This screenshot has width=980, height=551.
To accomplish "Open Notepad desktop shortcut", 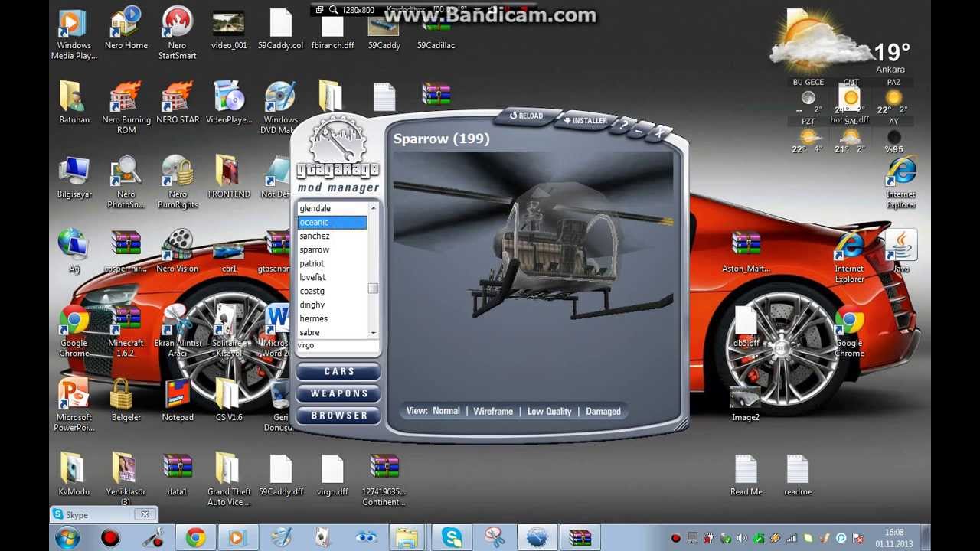I will pos(178,400).
